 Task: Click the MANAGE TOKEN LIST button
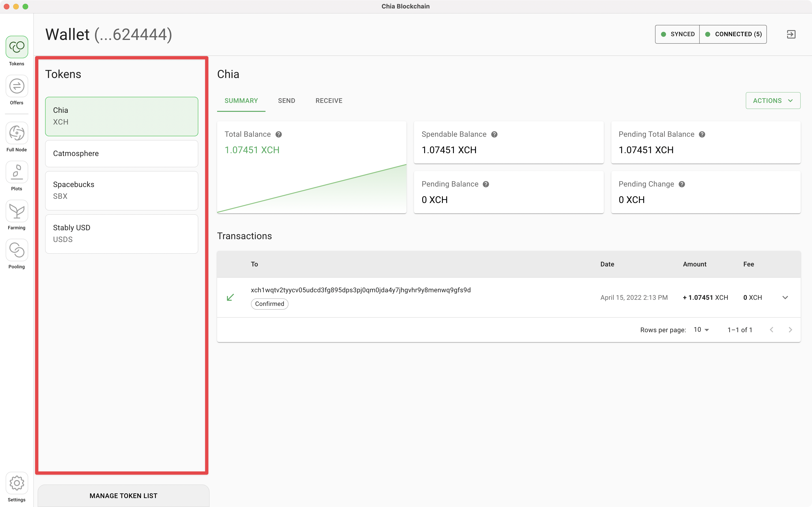coord(123,495)
